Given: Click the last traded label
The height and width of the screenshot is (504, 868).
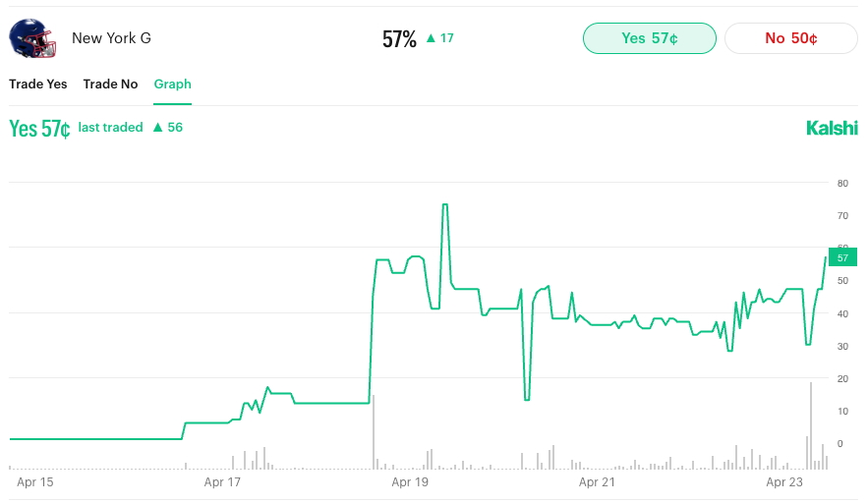Looking at the screenshot, I should coord(110,128).
